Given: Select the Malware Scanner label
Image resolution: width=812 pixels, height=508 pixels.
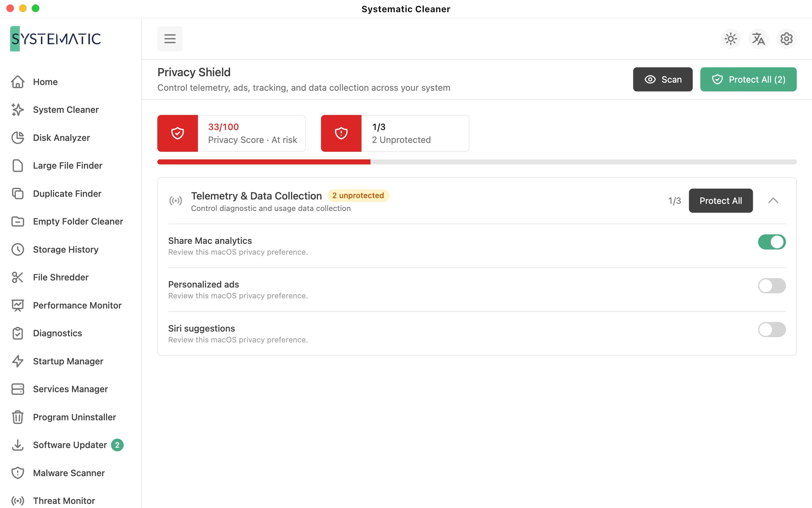Looking at the screenshot, I should pyautogui.click(x=69, y=473).
